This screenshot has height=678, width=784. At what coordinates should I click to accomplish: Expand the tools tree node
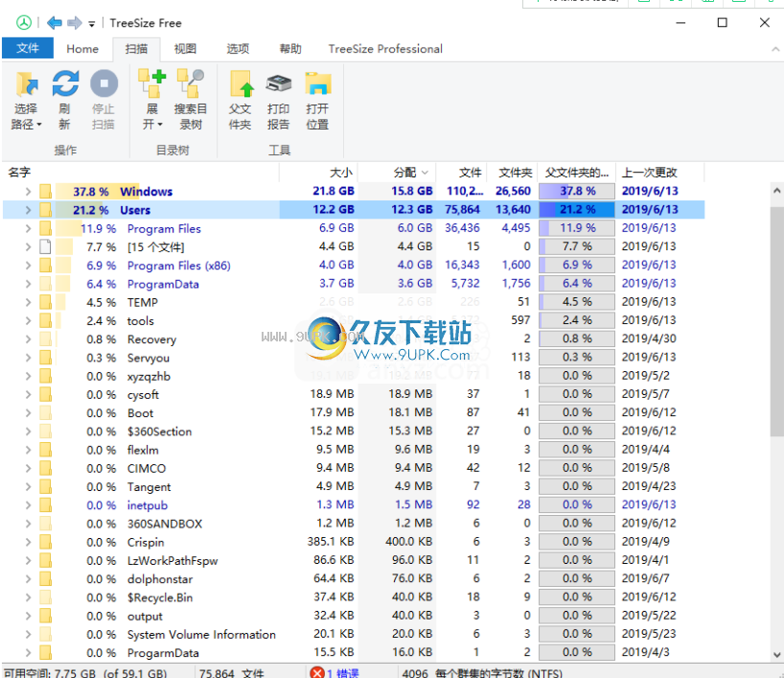(x=29, y=320)
